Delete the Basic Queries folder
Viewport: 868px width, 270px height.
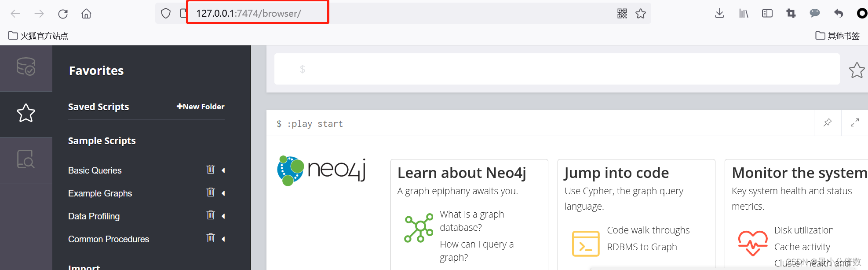211,169
